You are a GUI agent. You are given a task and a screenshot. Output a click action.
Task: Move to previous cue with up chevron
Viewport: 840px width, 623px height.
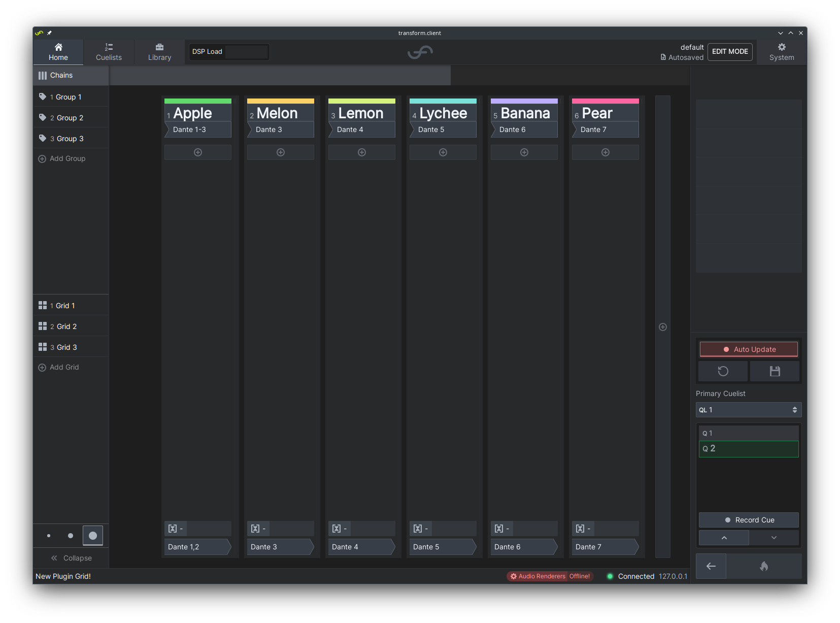pos(724,538)
